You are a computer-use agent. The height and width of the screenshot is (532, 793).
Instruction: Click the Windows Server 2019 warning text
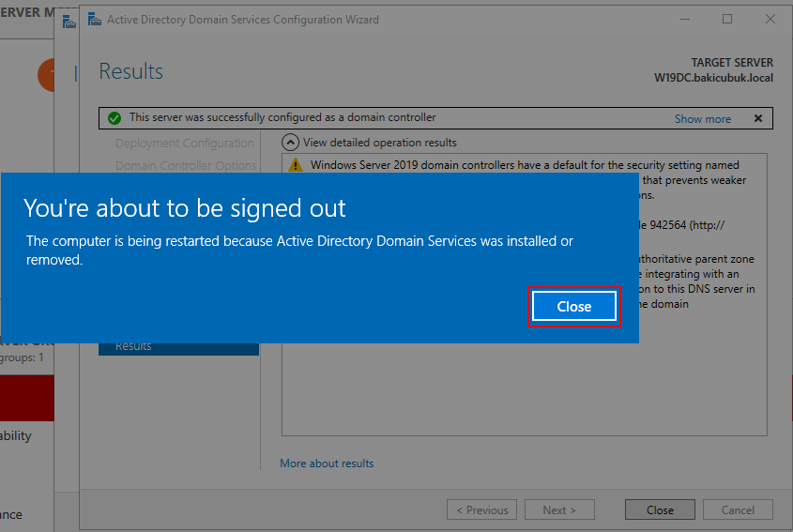point(525,165)
